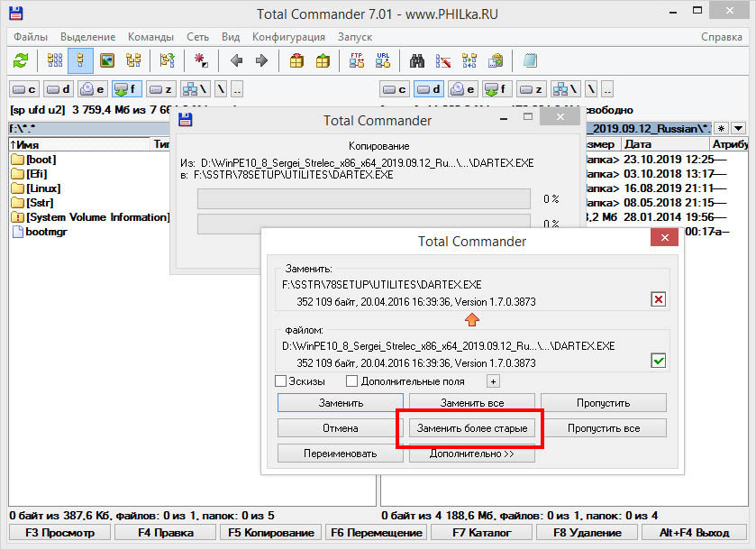The width and height of the screenshot is (756, 550).
Task: Click the Заменить button
Action: point(341,403)
